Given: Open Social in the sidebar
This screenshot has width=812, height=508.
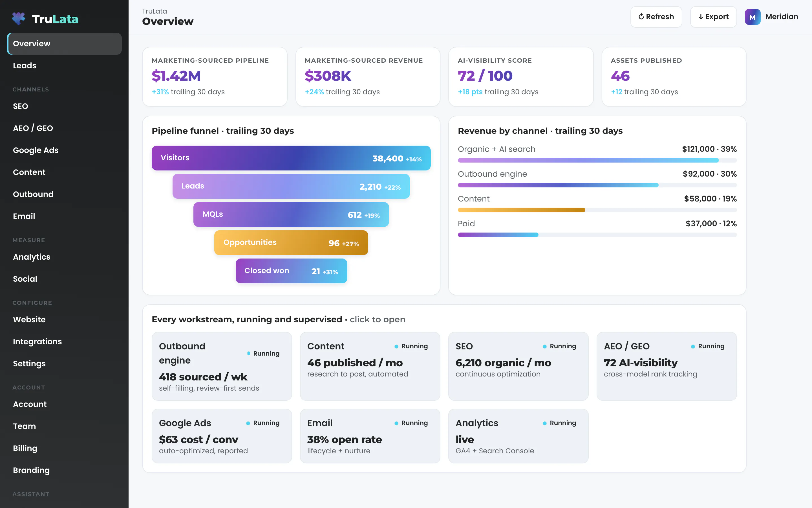Looking at the screenshot, I should (64, 279).
